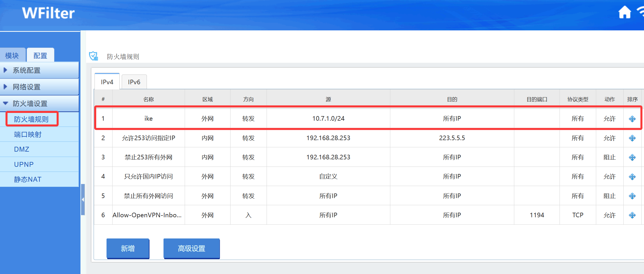The width and height of the screenshot is (644, 274).
Task: Go to the home page icon
Action: click(x=625, y=12)
